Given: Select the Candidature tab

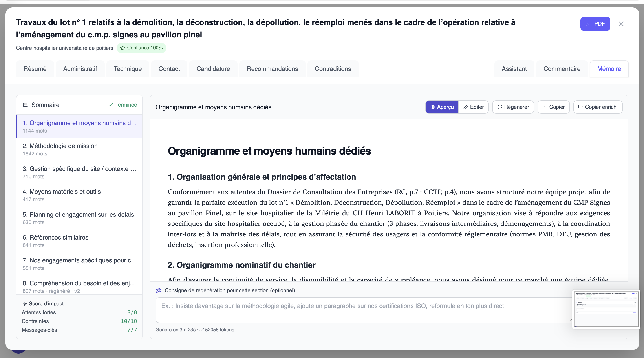Looking at the screenshot, I should [x=213, y=69].
